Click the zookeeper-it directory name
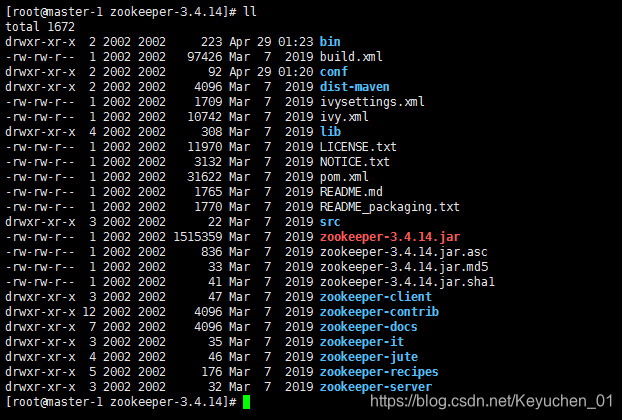Viewport: 622px width, 420px height. coord(362,342)
